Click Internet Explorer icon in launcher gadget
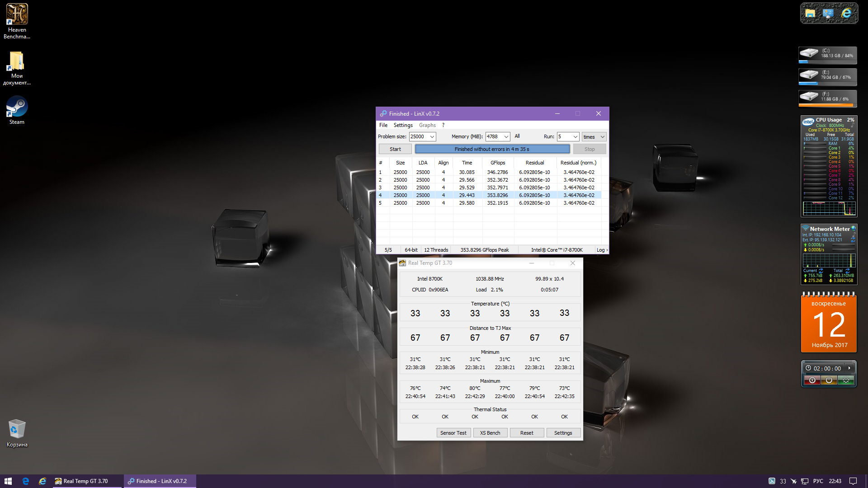868x488 pixels. coord(846,14)
